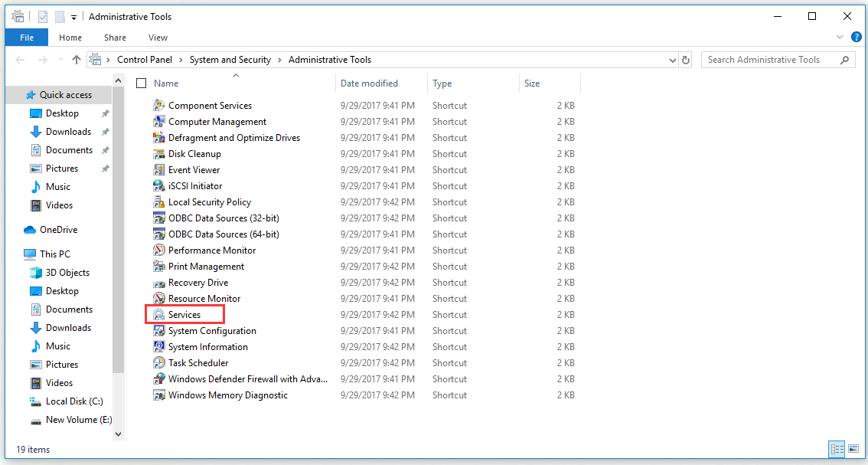Select the Local Security Policy icon
The image size is (868, 465).
pos(159,201)
